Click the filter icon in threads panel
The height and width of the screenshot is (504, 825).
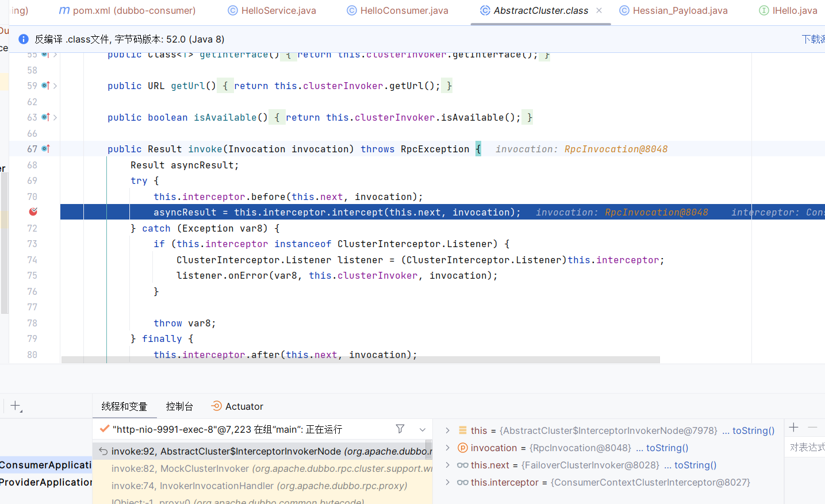[400, 429]
